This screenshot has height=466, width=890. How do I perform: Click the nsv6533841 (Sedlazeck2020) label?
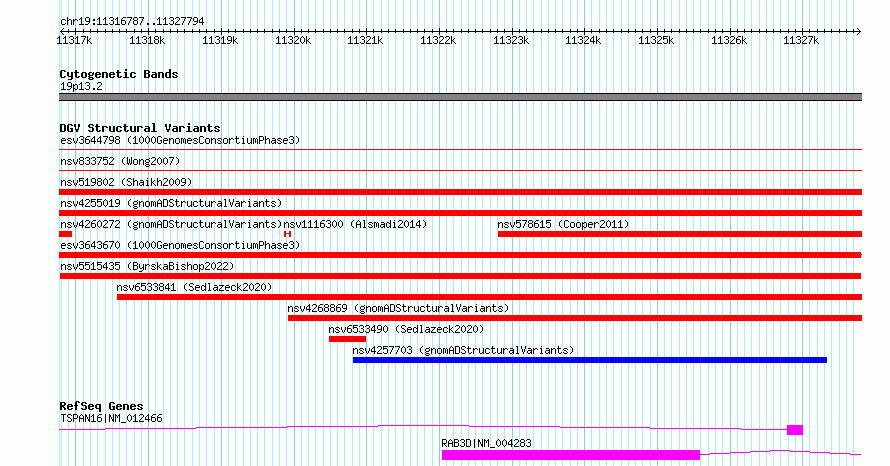click(194, 287)
